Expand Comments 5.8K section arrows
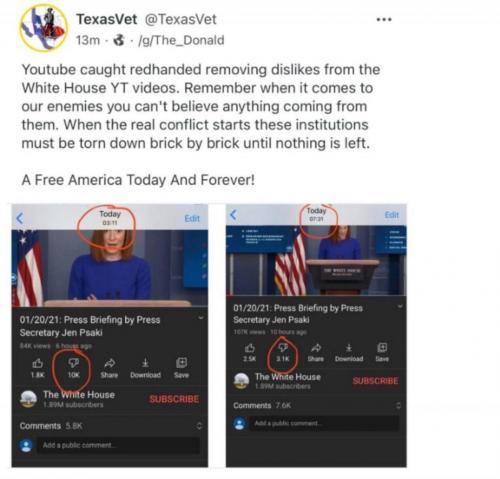The width and height of the screenshot is (500, 479). 199,426
